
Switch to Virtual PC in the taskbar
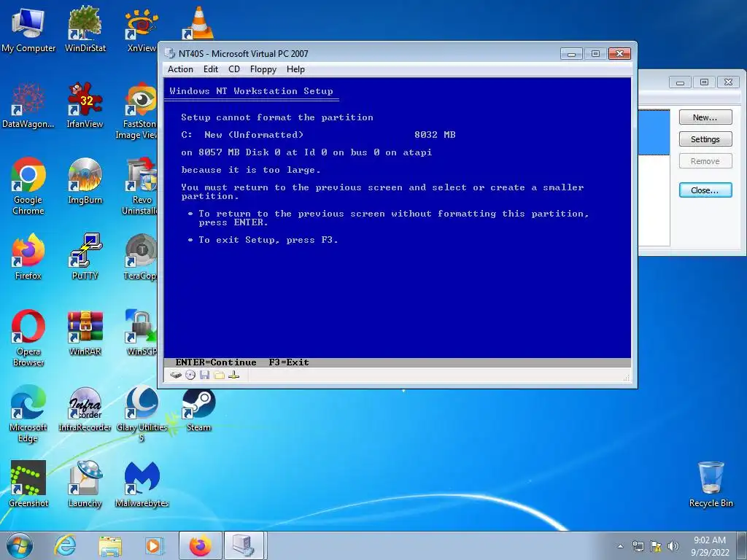(x=244, y=545)
